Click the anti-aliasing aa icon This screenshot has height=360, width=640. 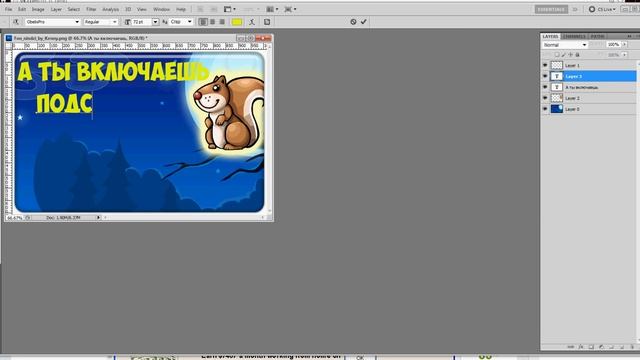coord(165,22)
